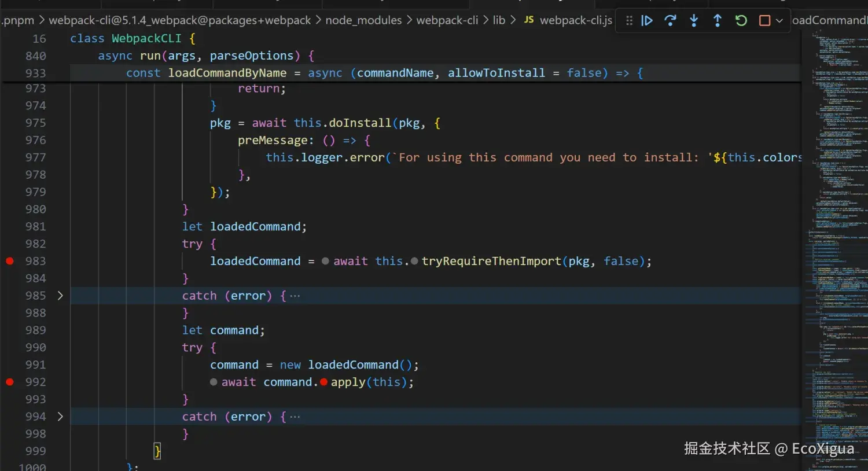Click 'error' word in the line 977 string

coord(367,158)
